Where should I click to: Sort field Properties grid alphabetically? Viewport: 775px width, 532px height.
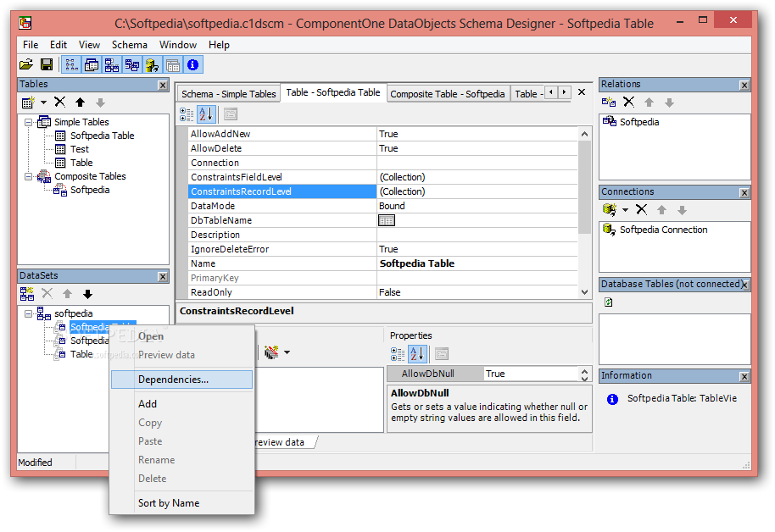417,354
